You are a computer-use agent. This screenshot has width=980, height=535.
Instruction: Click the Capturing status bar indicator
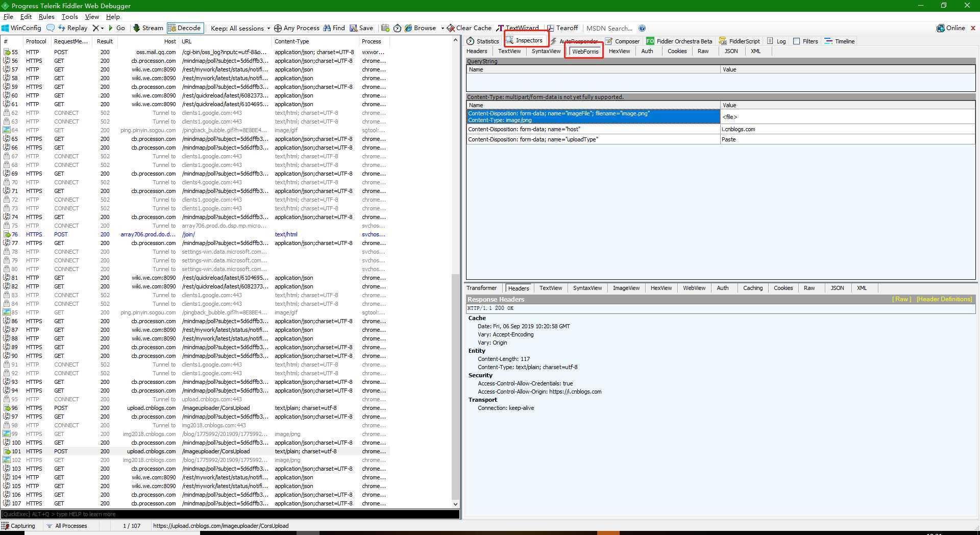point(18,526)
